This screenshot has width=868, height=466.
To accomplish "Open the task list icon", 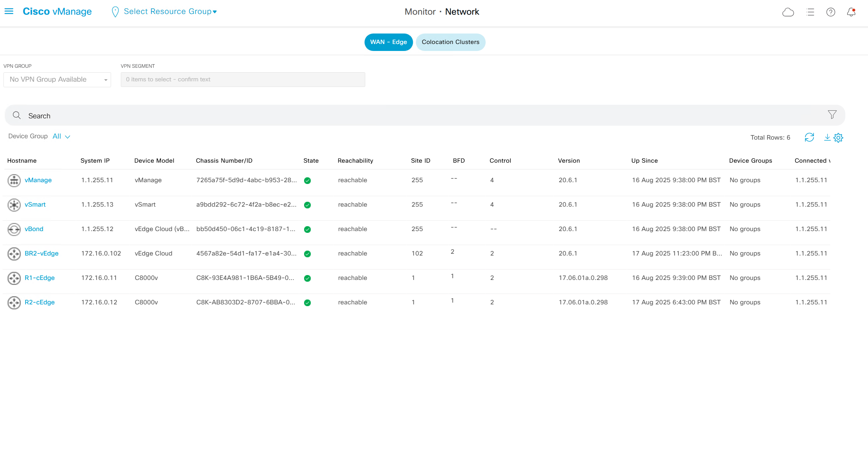I will pos(810,12).
